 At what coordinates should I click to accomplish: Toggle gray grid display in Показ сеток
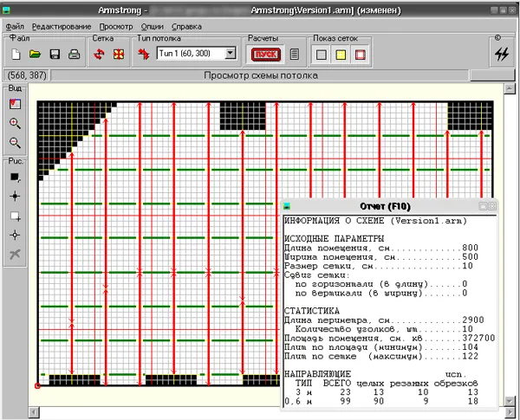[x=321, y=55]
